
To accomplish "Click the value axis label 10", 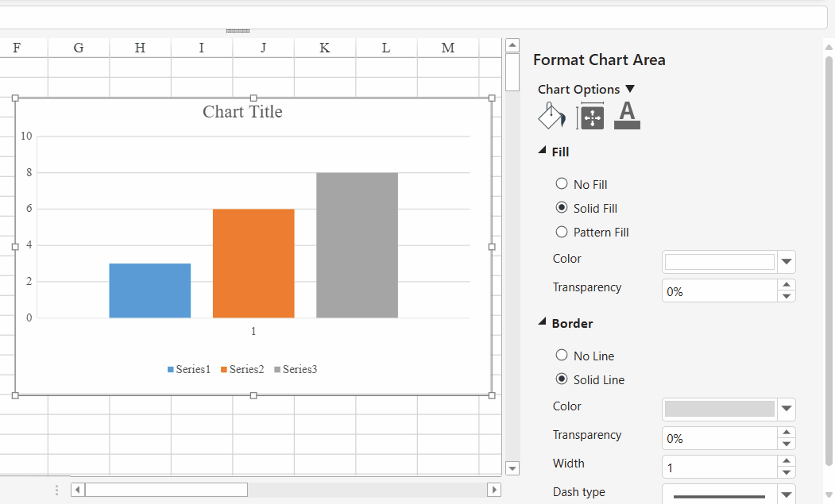I will click(27, 137).
